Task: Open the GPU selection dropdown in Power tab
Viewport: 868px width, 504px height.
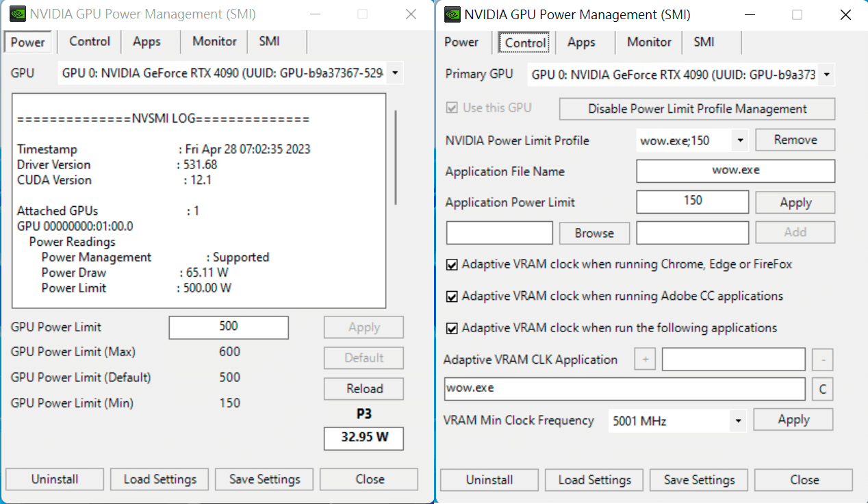Action: [394, 73]
